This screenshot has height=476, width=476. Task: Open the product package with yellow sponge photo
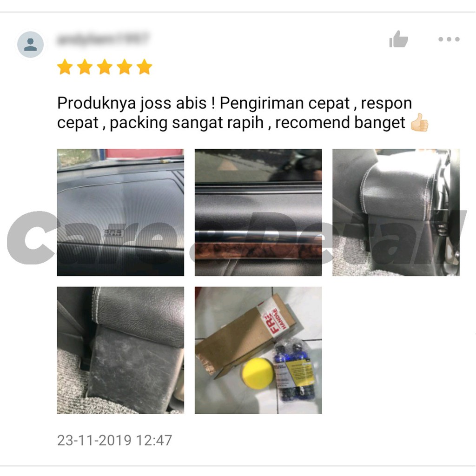click(x=258, y=350)
